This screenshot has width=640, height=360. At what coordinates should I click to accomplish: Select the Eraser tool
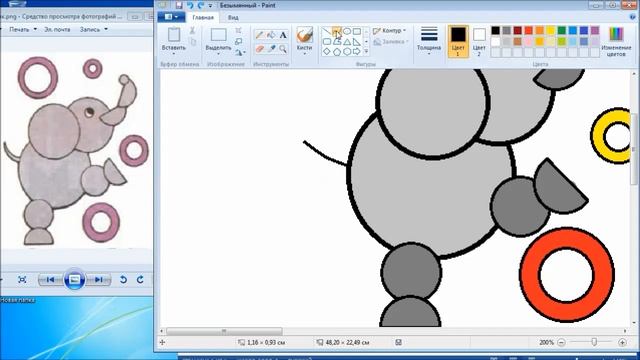[x=260, y=49]
